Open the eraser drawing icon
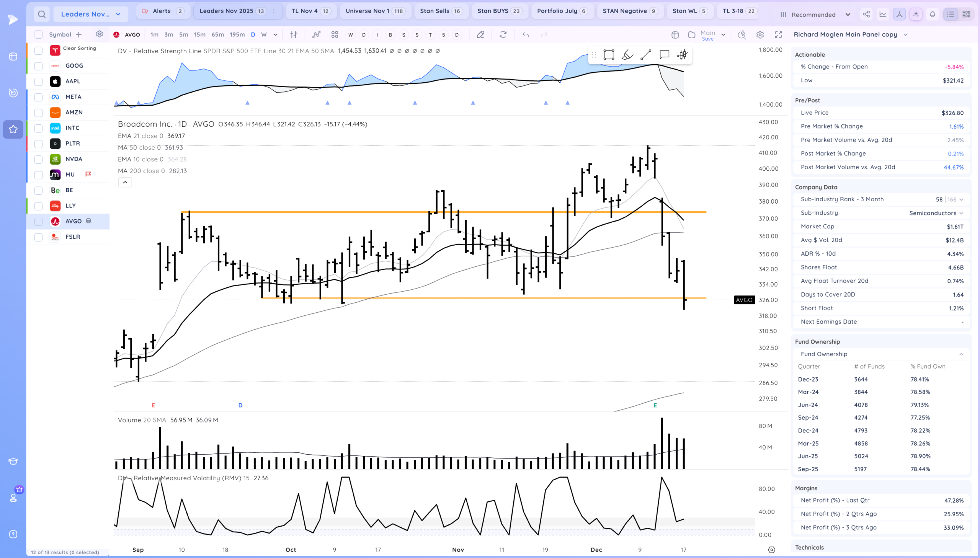This screenshot has height=558, width=980. pyautogui.click(x=480, y=34)
